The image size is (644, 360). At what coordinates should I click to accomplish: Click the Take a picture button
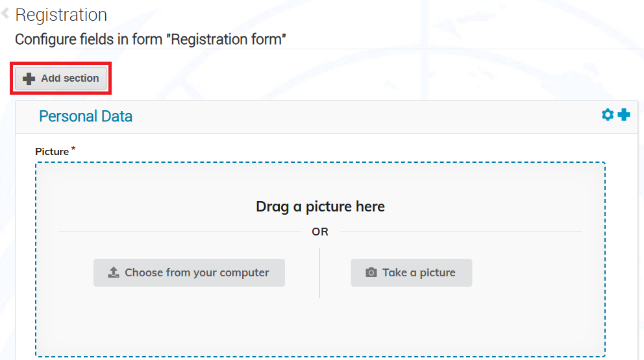(411, 272)
